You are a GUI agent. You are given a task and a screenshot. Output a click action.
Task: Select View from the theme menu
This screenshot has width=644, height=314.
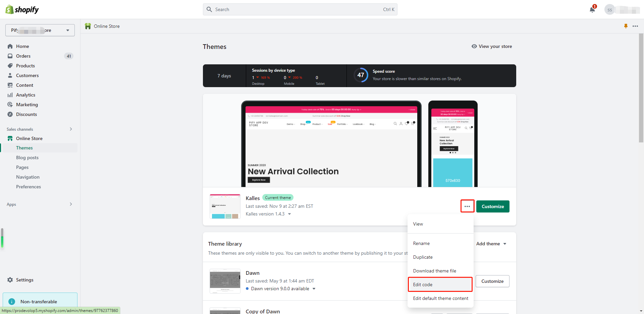click(440, 224)
